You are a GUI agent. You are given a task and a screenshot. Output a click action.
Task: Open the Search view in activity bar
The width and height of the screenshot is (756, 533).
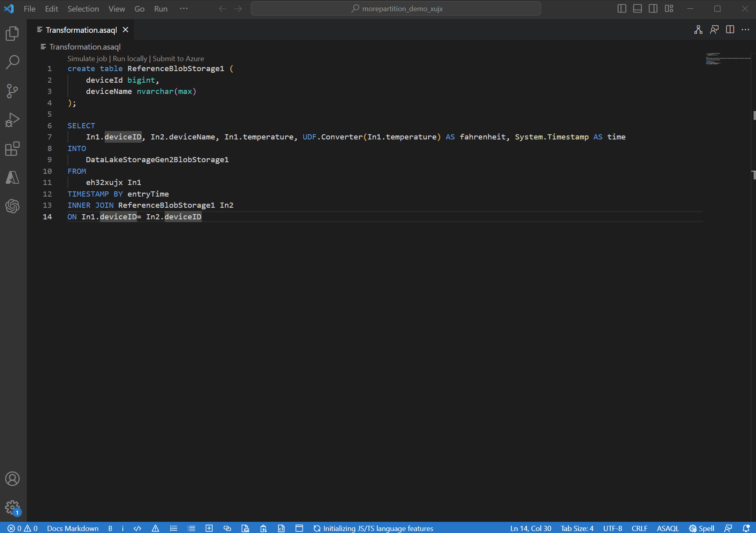[12, 62]
